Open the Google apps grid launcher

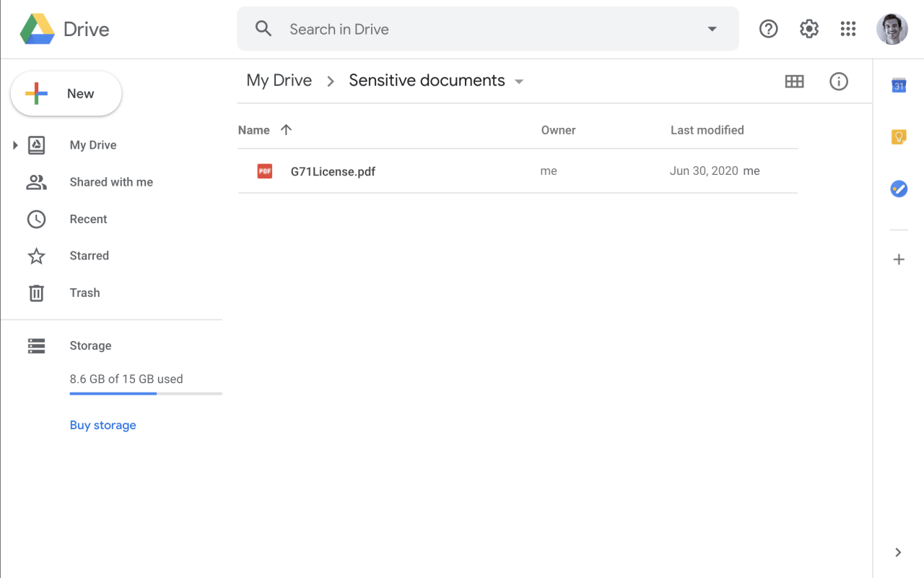848,29
